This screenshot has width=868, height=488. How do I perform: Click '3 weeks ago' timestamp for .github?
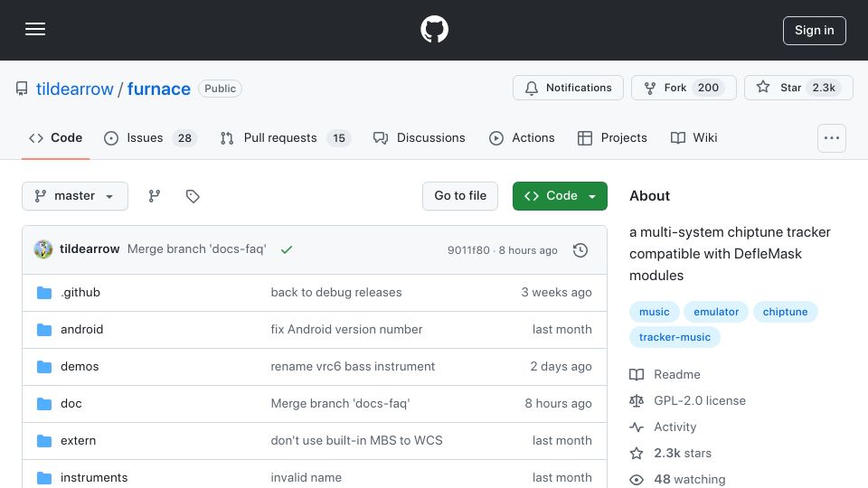pyautogui.click(x=556, y=292)
